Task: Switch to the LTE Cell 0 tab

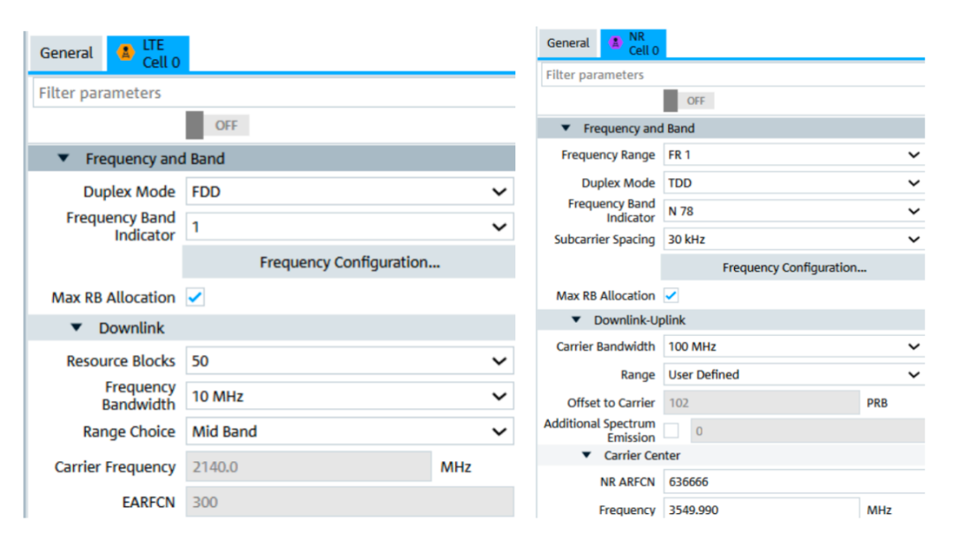Action: pos(148,54)
